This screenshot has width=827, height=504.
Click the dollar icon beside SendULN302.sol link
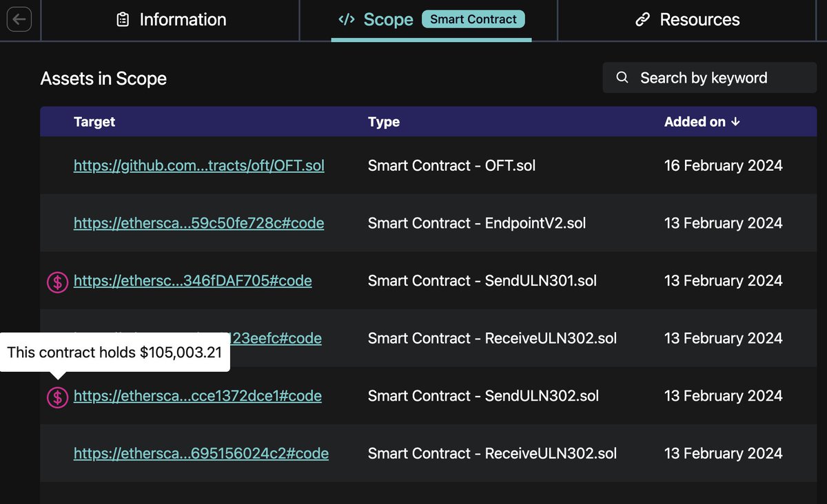tap(57, 397)
